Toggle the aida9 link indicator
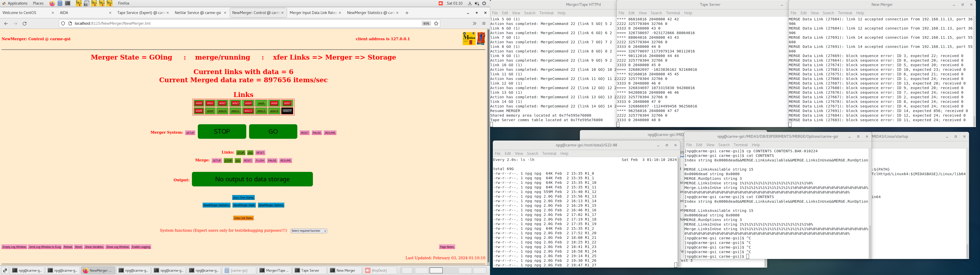Viewport: 980px width, 275px height. 210,111
